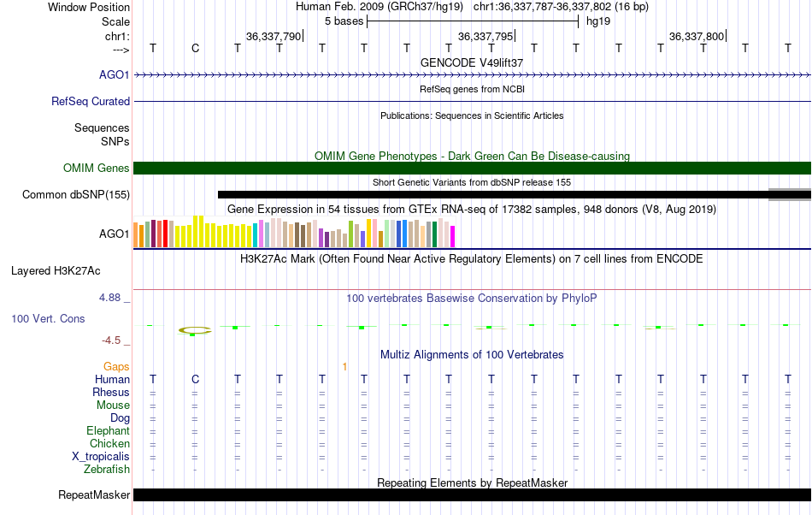Click the Mouse species label
This screenshot has height=515, width=812.
pyautogui.click(x=113, y=405)
